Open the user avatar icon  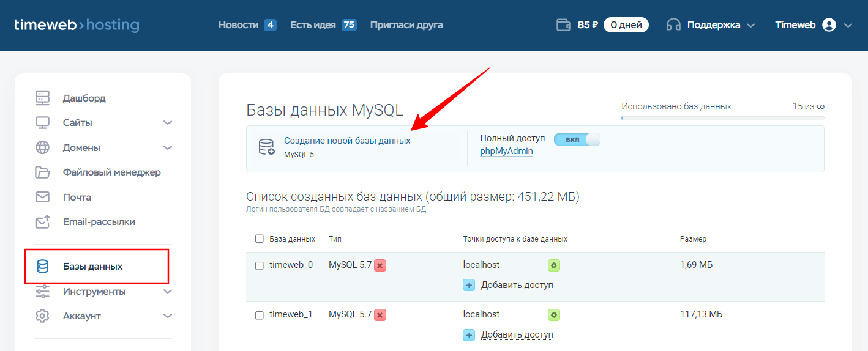tap(829, 25)
